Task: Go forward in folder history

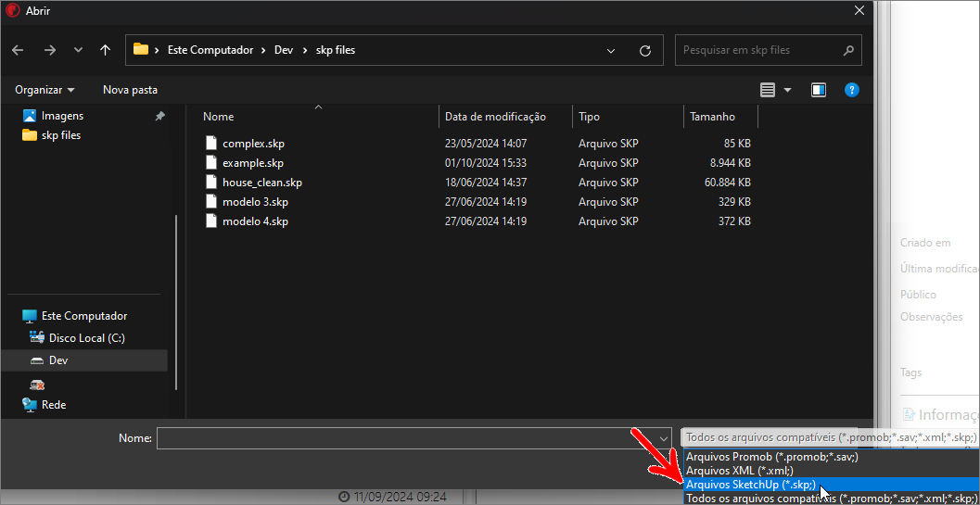Action: pos(50,51)
